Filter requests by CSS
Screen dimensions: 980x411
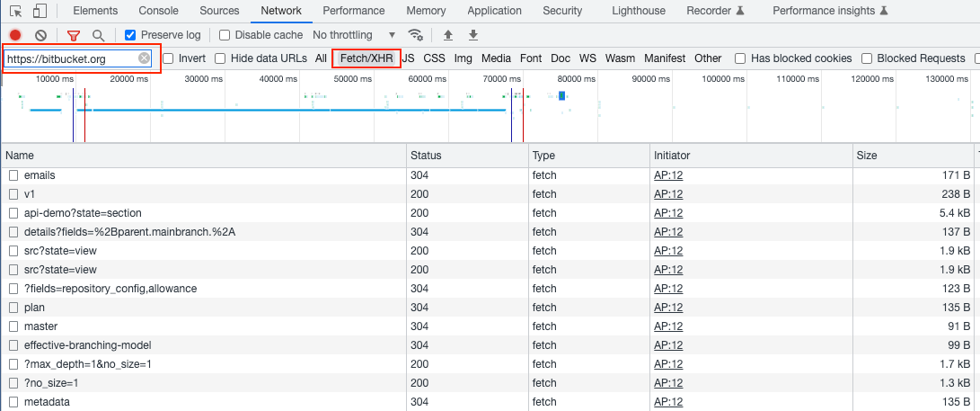[435, 58]
